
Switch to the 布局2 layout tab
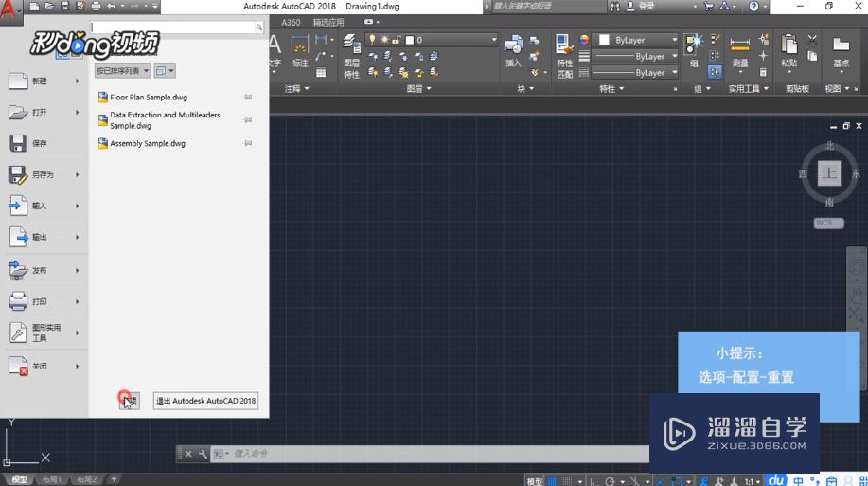click(86, 479)
